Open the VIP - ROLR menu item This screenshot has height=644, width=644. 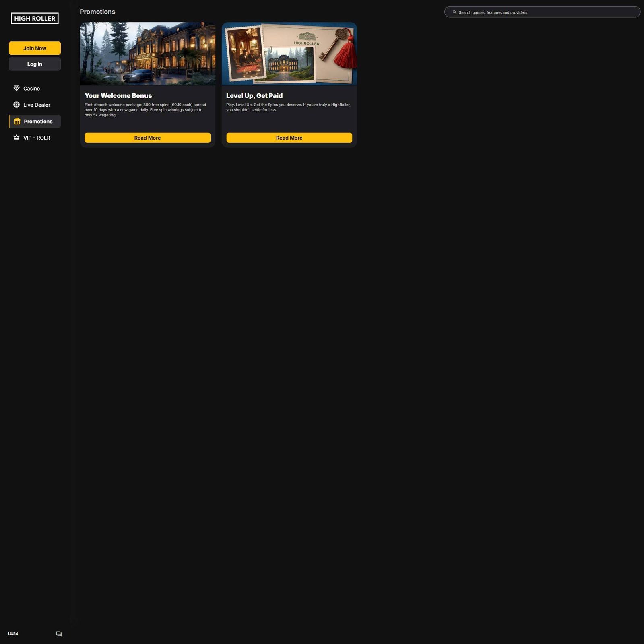[35, 138]
